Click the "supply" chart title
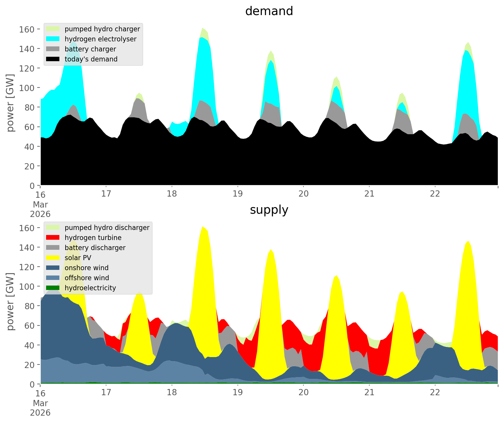The height and width of the screenshot is (423, 504). tap(269, 210)
